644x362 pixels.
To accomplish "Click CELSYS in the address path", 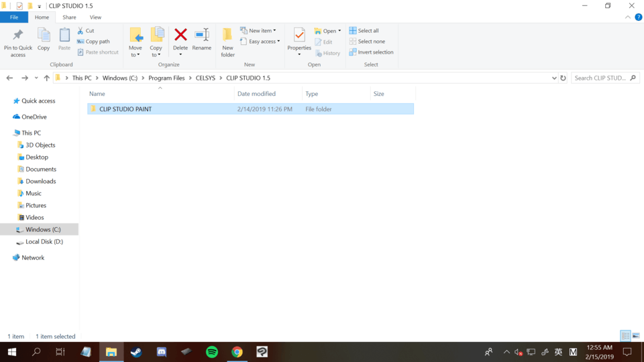I will (x=205, y=78).
